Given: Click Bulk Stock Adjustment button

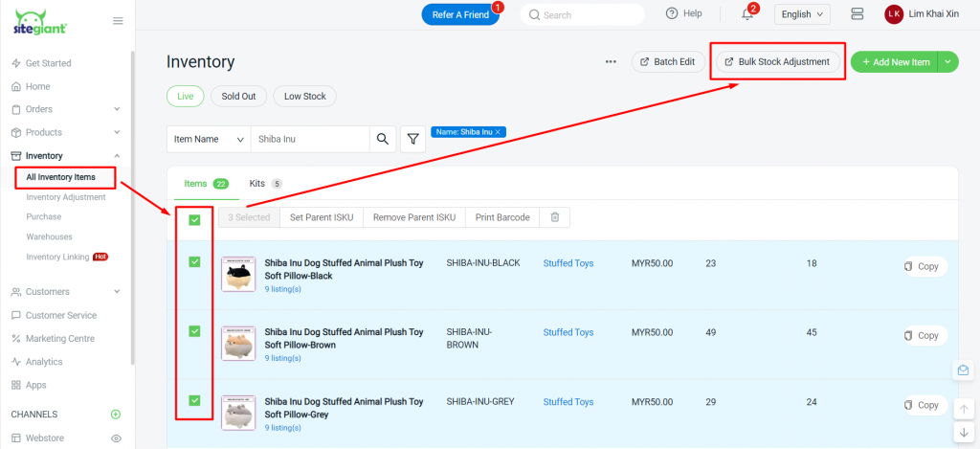Looking at the screenshot, I should [777, 62].
